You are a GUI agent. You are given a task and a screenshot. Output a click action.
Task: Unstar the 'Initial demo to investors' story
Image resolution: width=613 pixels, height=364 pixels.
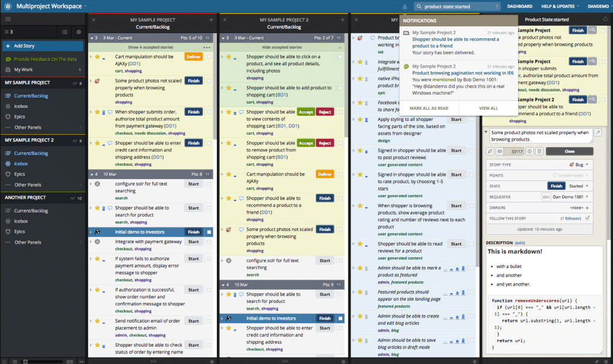97,232
